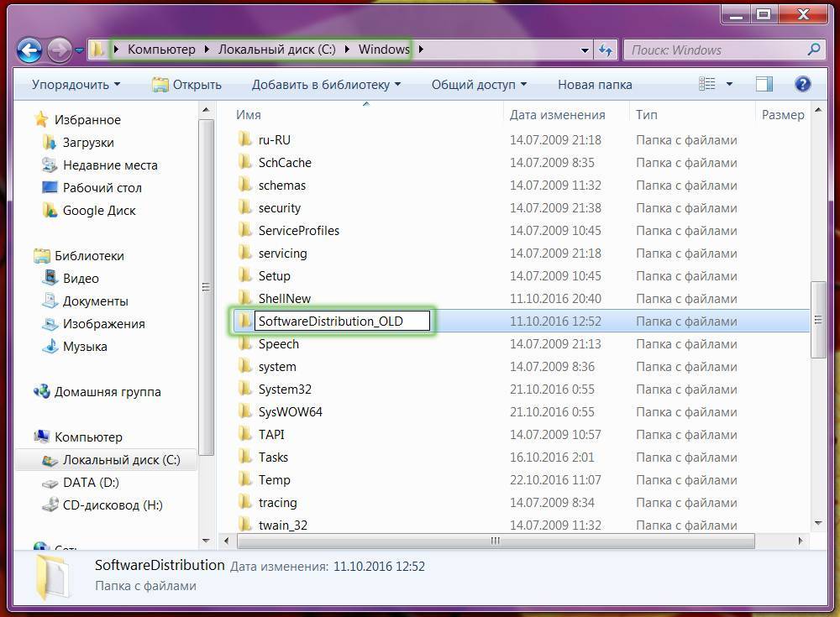Expand the view options dropdown arrow

(729, 84)
